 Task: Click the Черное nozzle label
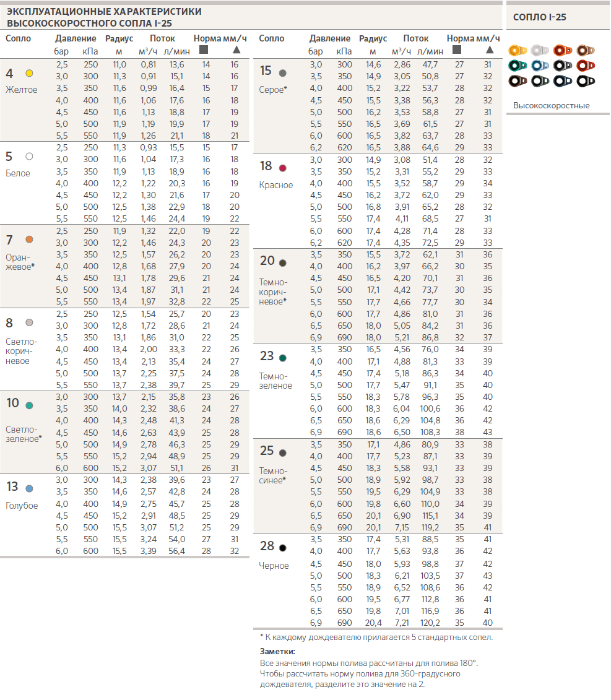click(274, 566)
